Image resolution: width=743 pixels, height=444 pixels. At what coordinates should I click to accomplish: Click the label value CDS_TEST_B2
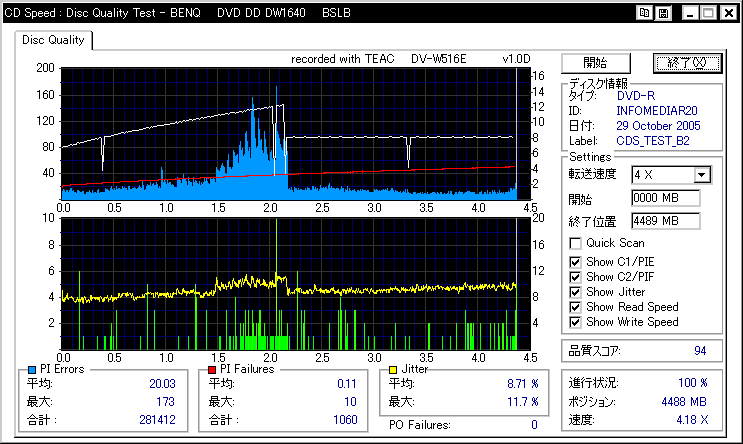[652, 141]
